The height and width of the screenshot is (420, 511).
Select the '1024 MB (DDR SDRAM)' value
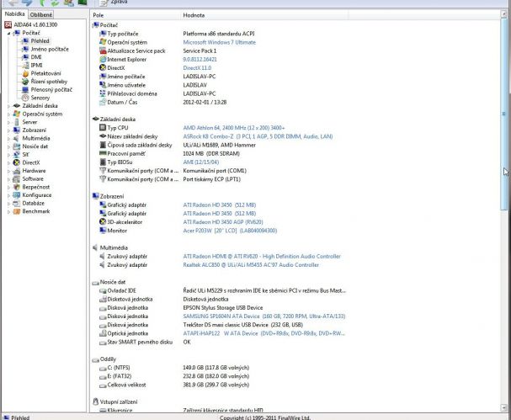tap(211, 153)
